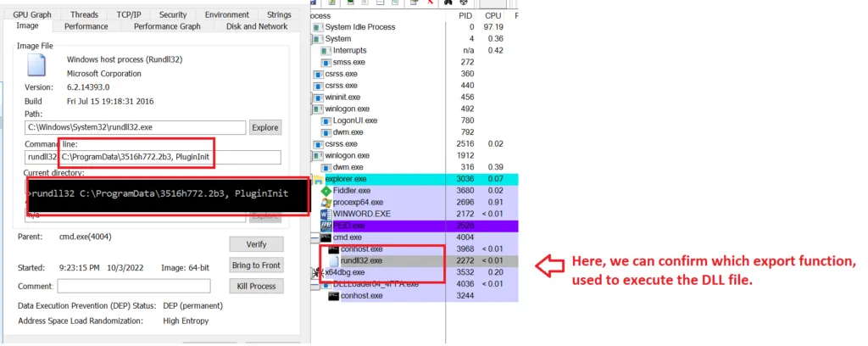868x346 pixels.
Task: Click the Command line field
Action: [153, 157]
